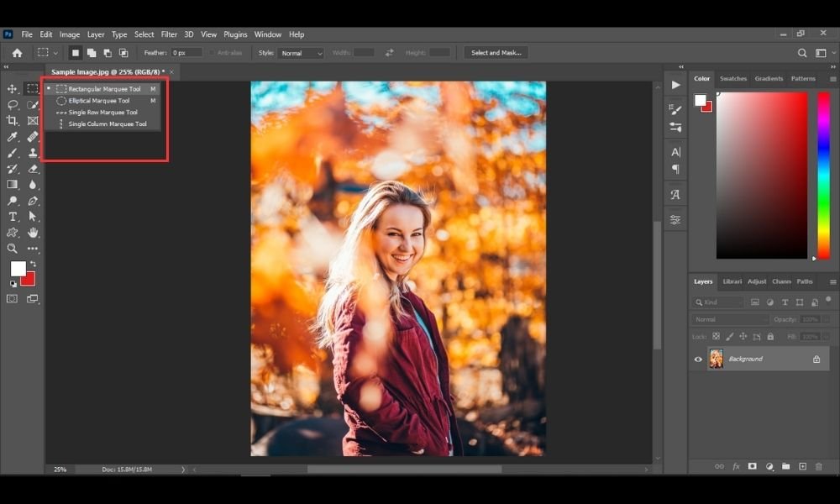Open the layer blend mode Normal dropdown
The height and width of the screenshot is (504, 840).
[x=730, y=319]
